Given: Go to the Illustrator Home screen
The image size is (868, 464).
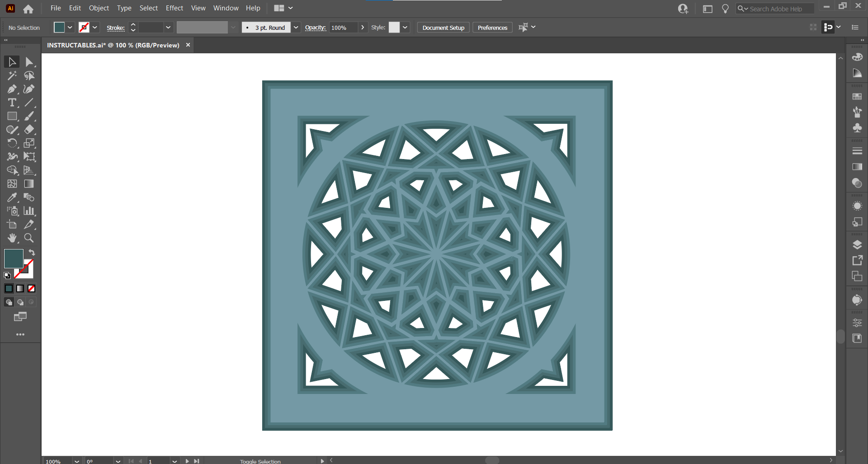Looking at the screenshot, I should [28, 9].
